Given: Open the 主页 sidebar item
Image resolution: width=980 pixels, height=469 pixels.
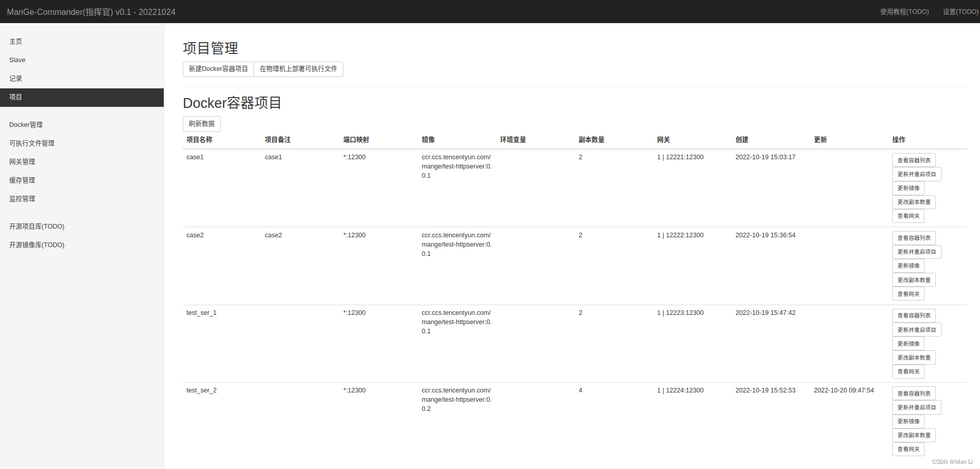Looking at the screenshot, I should (82, 42).
